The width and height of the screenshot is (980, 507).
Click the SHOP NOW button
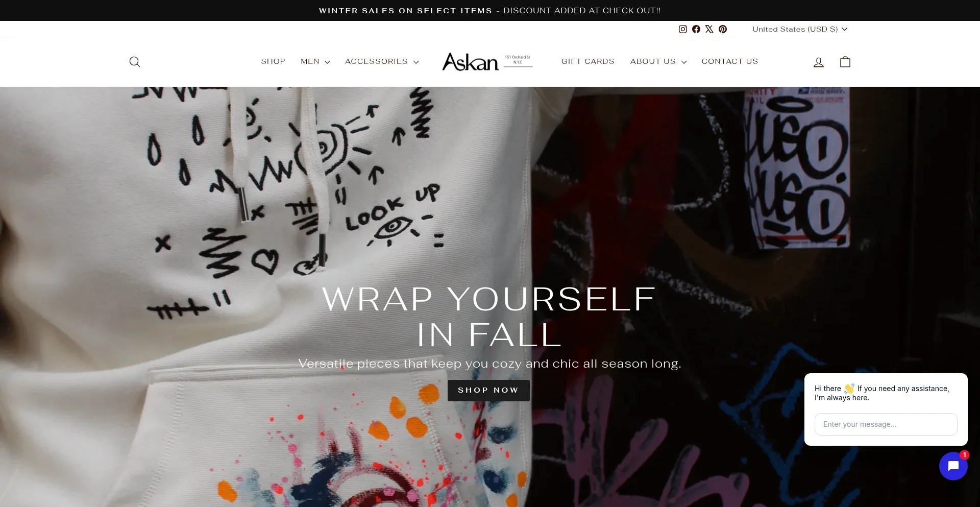point(488,390)
